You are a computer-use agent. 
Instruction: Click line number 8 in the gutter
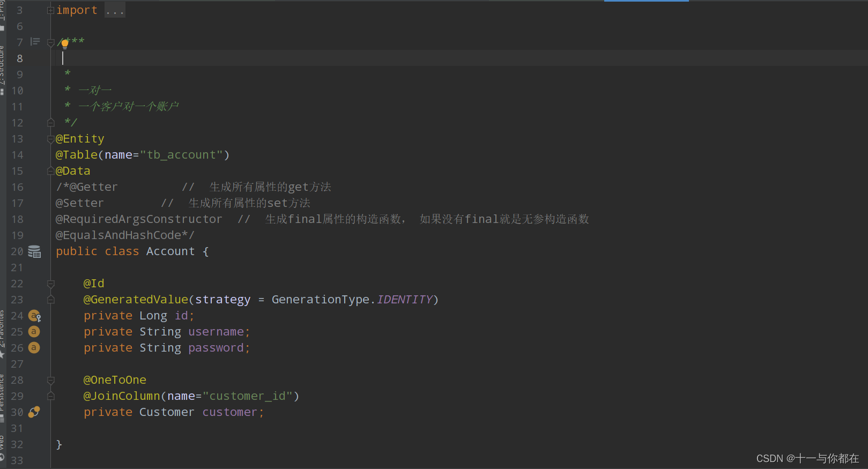[x=20, y=58]
